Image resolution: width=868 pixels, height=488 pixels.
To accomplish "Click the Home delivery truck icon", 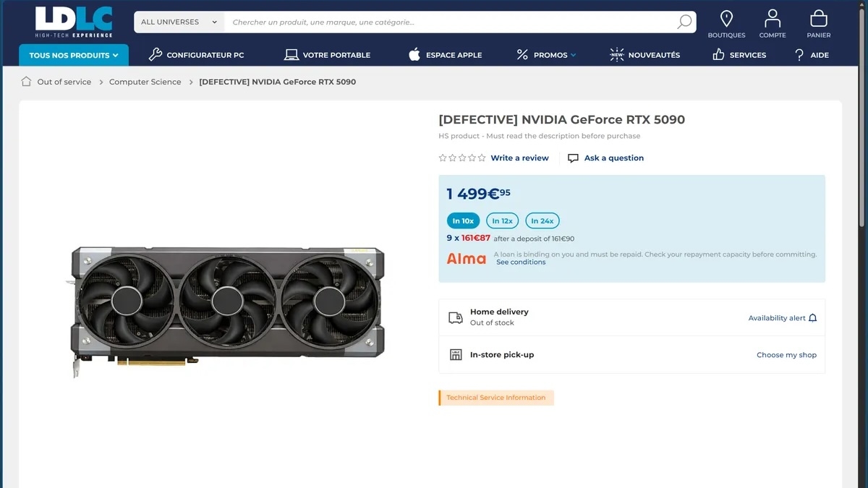I will [x=456, y=317].
